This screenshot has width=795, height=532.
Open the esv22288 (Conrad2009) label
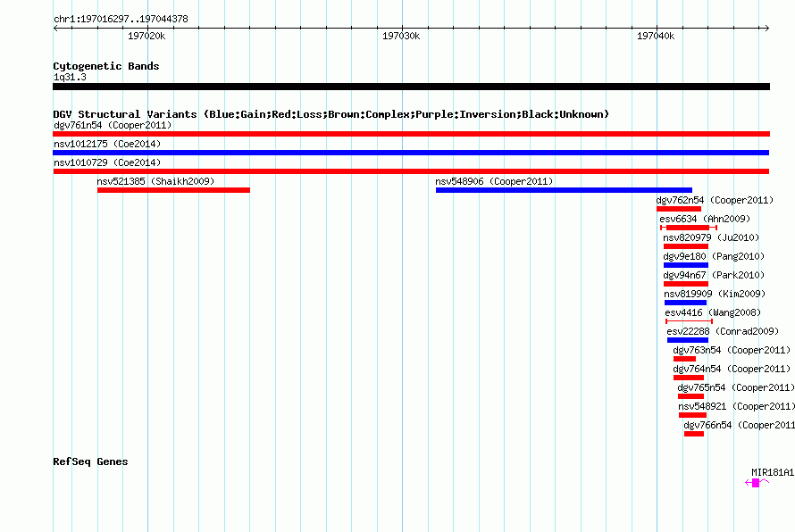(723, 331)
